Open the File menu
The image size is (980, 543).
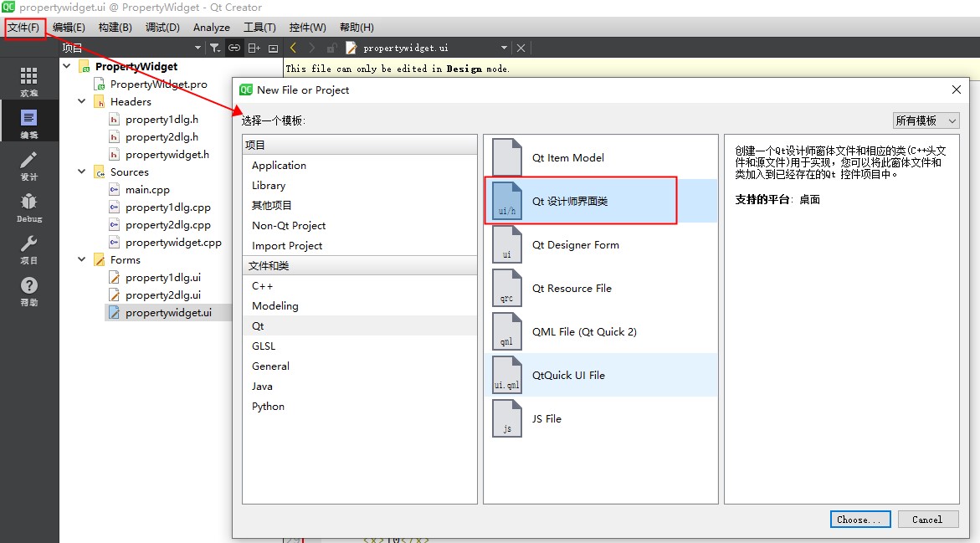pos(23,28)
